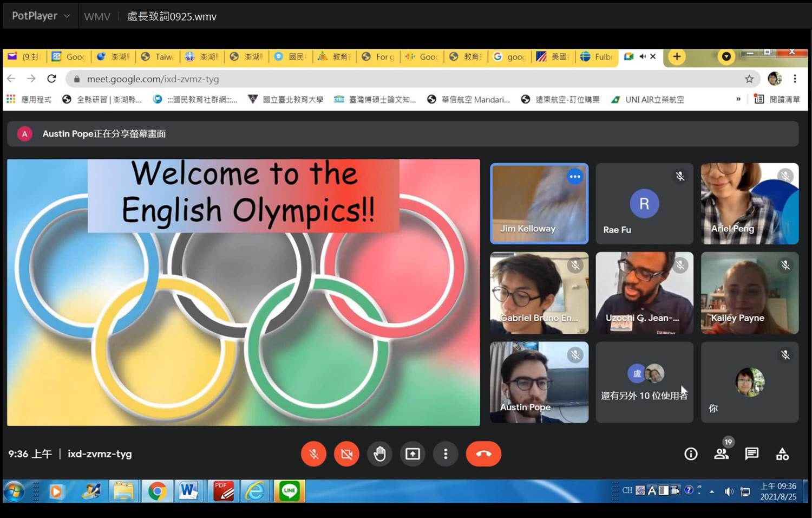The width and height of the screenshot is (812, 518).
Task: Open UNI AIR立榮航空 bookmark
Action: (x=647, y=100)
